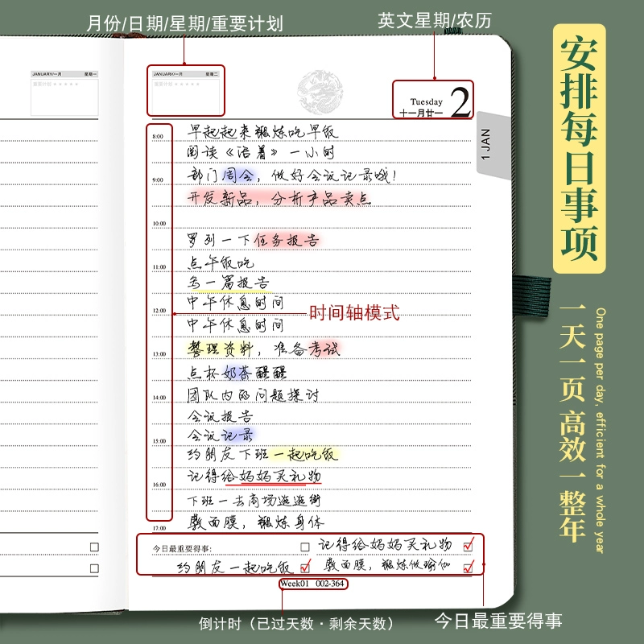Select the 17:00 time marker
This screenshot has height=644, width=644.
coord(159,528)
